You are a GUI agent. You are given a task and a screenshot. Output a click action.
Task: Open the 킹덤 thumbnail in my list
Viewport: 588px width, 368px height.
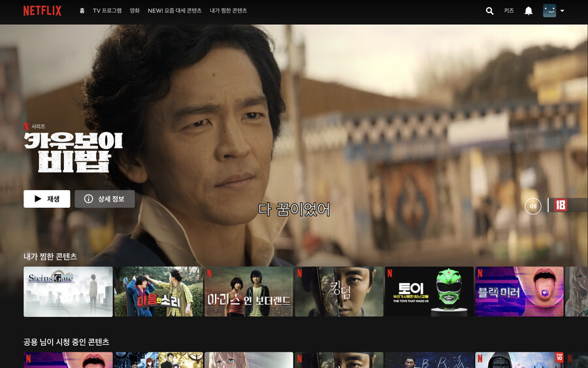click(x=339, y=292)
